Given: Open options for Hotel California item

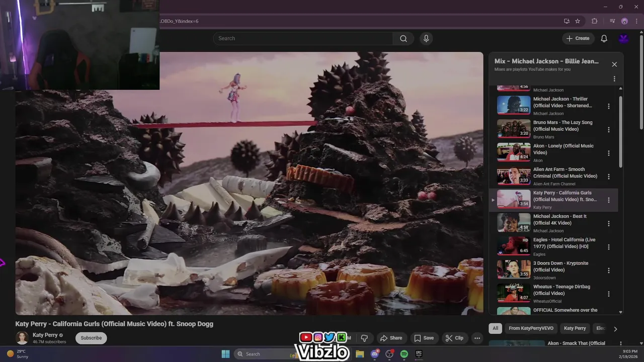Looking at the screenshot, I should 608,247.
